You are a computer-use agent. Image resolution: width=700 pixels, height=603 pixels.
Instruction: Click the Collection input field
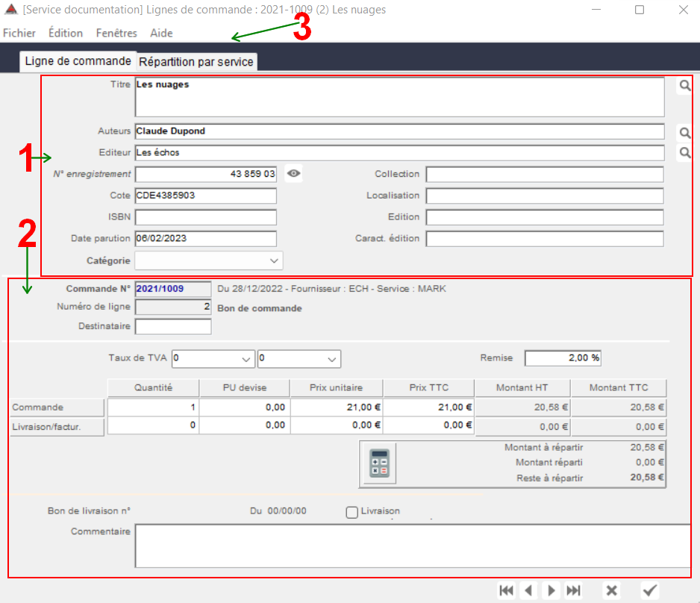(545, 174)
